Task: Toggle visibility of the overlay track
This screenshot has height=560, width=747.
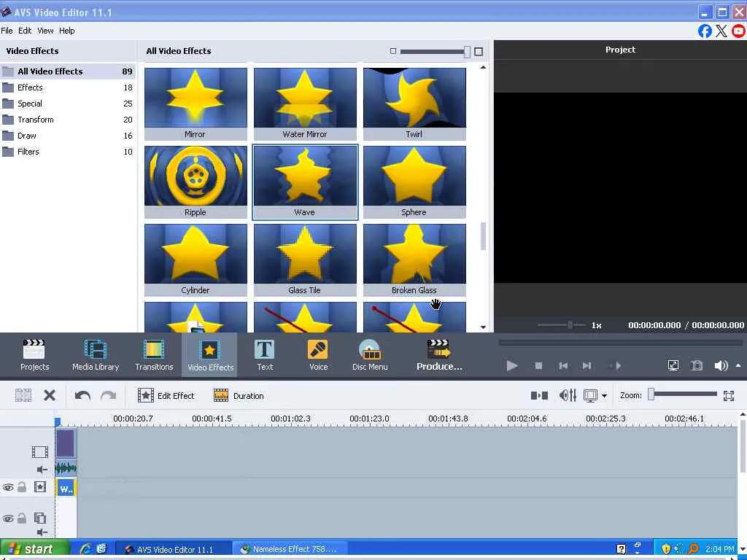Action: pyautogui.click(x=7, y=518)
